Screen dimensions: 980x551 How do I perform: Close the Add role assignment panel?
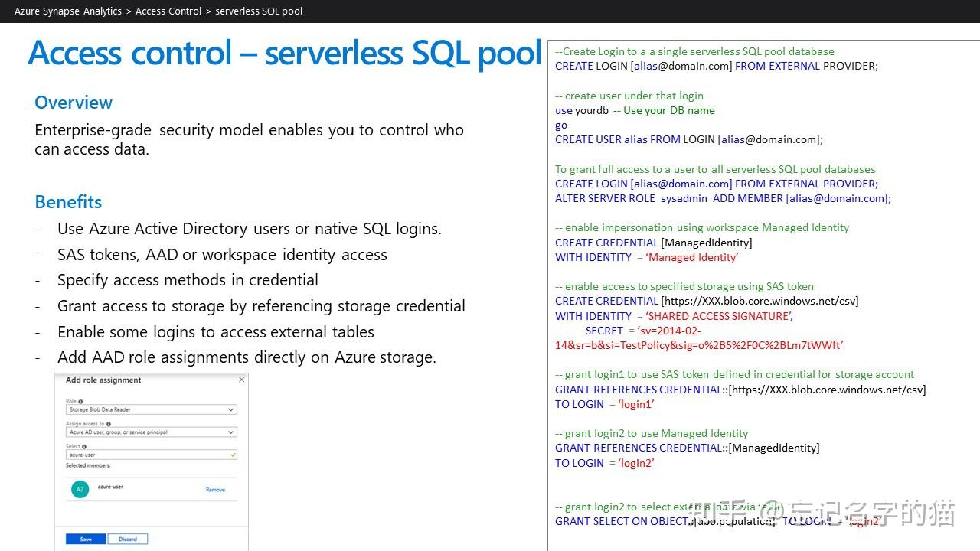242,380
